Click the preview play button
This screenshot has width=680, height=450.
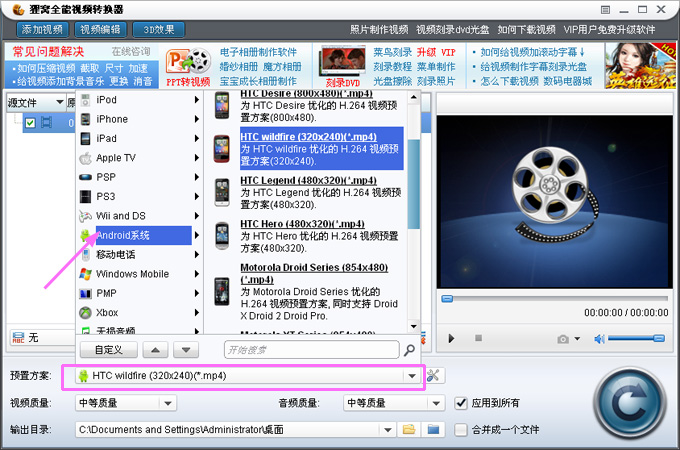(x=451, y=338)
